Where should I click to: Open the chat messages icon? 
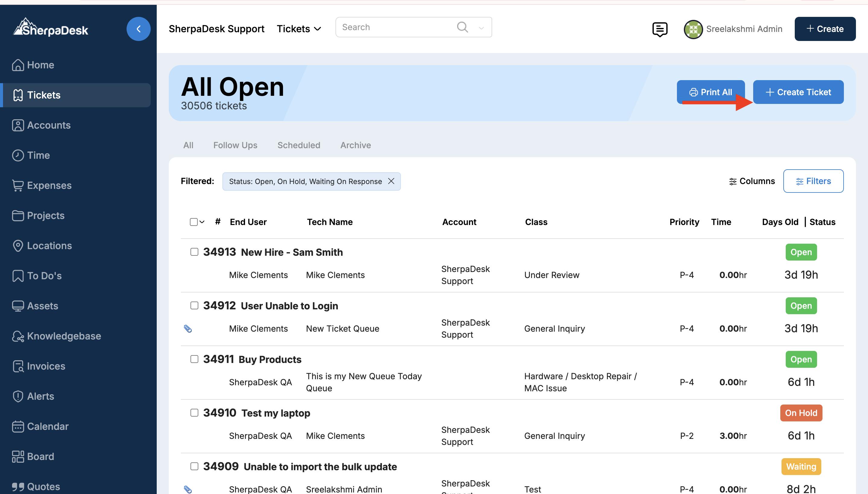point(659,29)
